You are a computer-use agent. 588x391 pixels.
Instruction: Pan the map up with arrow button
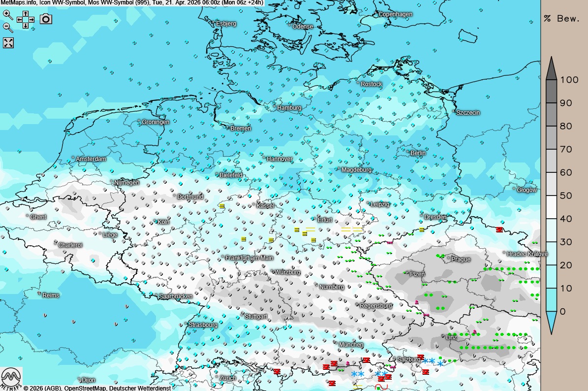coord(26,14)
